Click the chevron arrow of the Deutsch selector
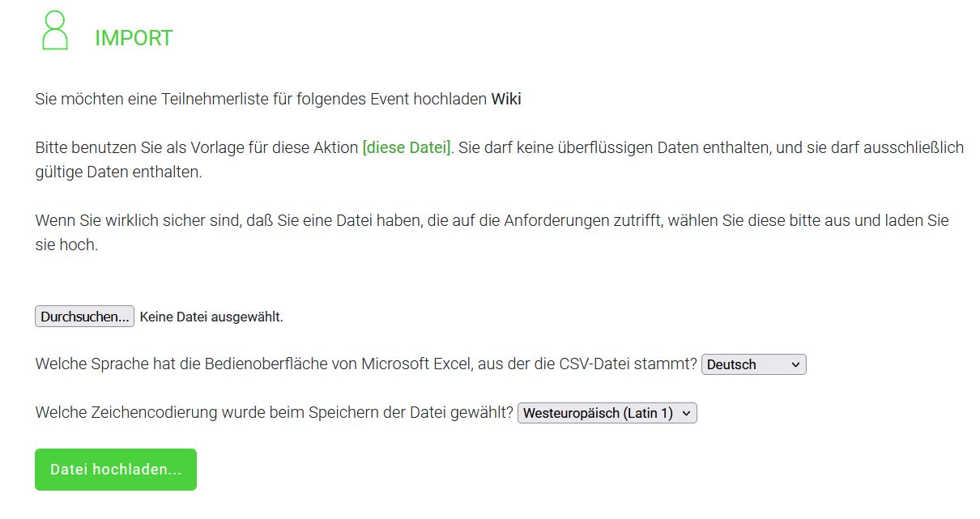The image size is (980, 519). click(795, 364)
